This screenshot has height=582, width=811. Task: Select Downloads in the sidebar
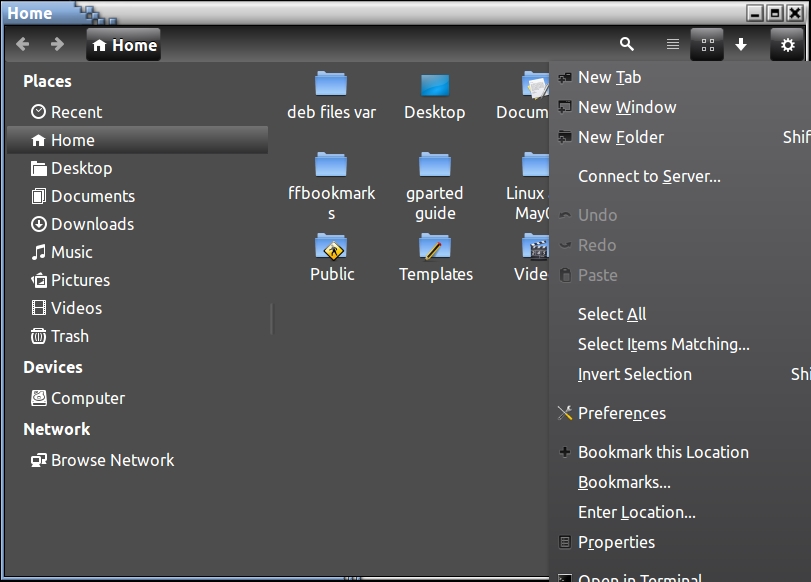pos(92,224)
